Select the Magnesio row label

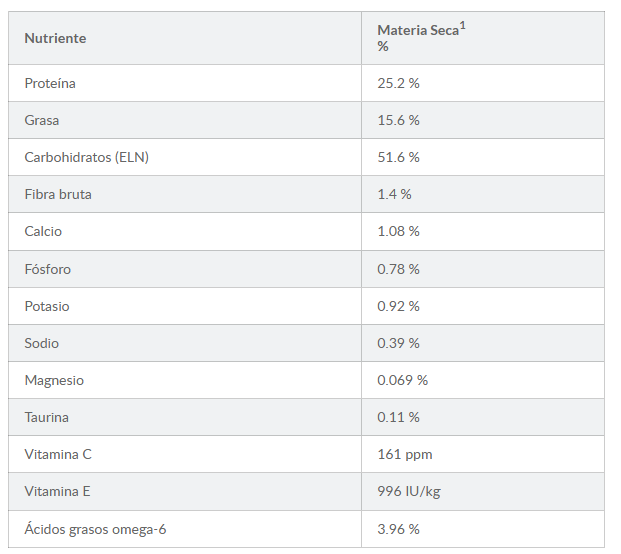pyautogui.click(x=54, y=380)
